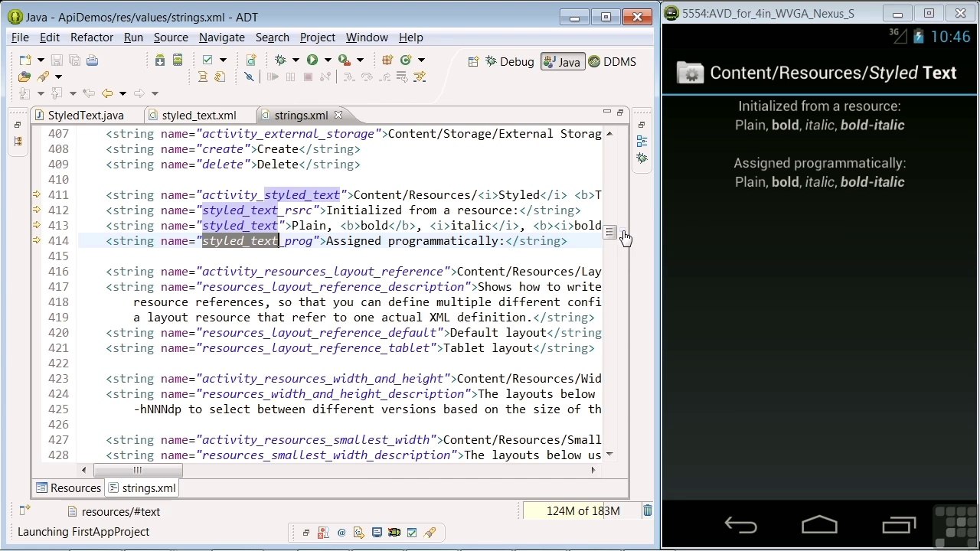Click the editor horizontal scrollbar thumb

137,470
